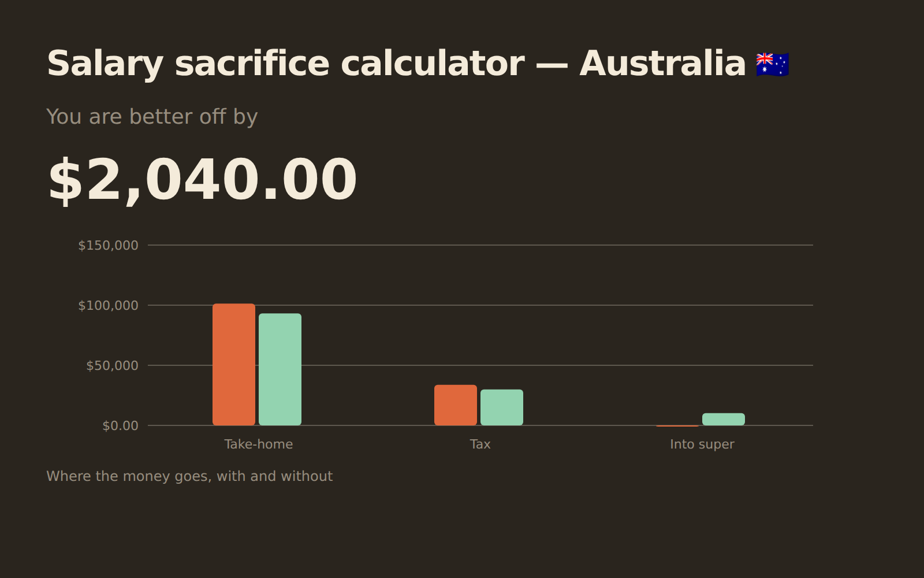
Task: Select the green Into super bar
Action: 724,419
